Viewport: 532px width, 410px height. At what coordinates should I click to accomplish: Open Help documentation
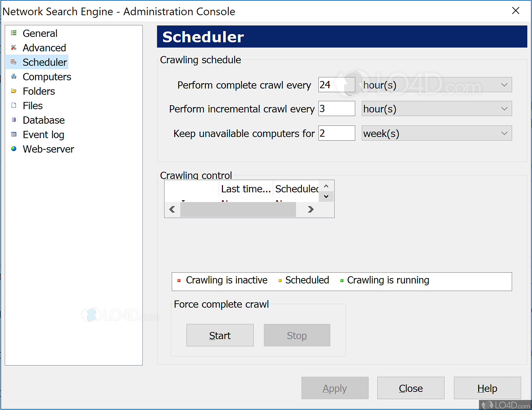click(487, 388)
